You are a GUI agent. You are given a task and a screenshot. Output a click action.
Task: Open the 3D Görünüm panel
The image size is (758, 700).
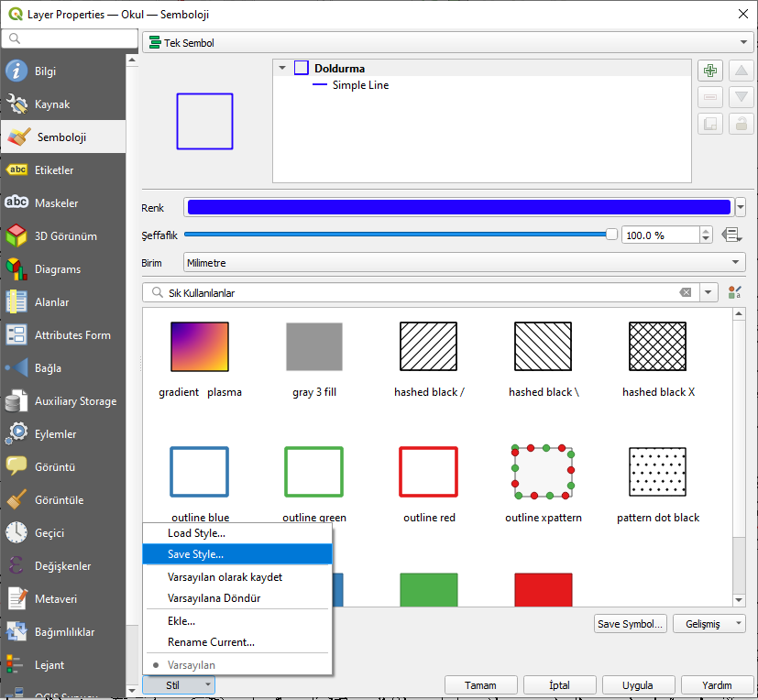click(x=63, y=236)
